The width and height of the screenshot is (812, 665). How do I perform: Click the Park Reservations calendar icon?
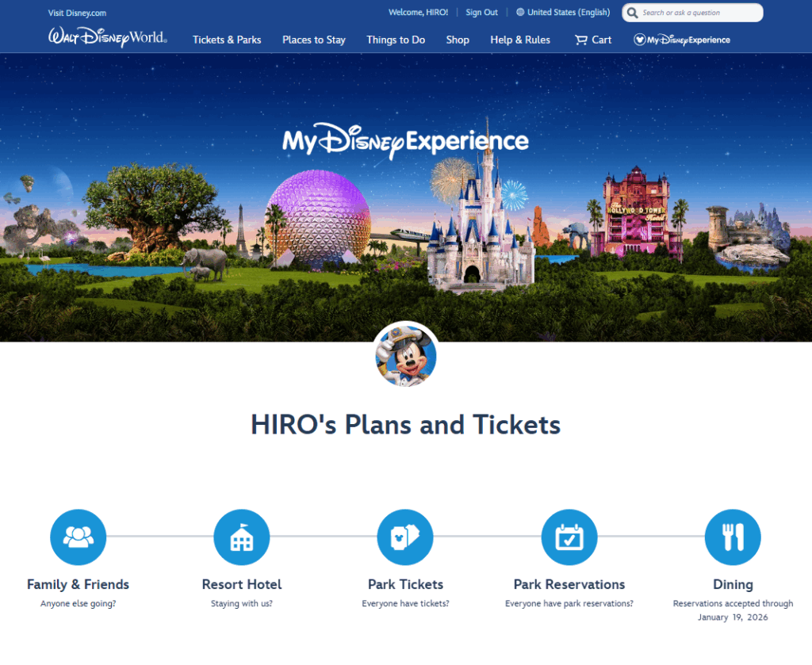tap(569, 537)
